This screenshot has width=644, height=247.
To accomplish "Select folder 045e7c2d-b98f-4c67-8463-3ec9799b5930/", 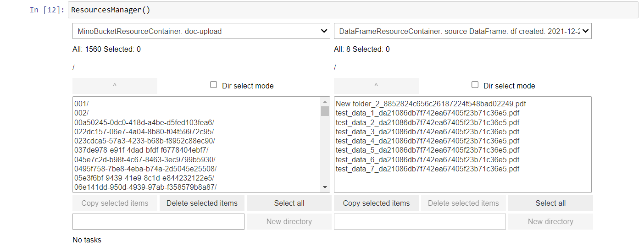I will 197,159.
